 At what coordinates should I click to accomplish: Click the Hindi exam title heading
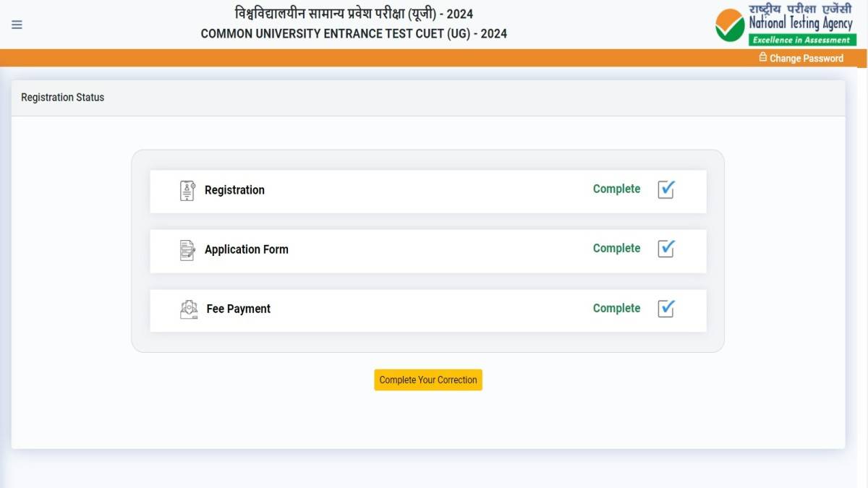pyautogui.click(x=354, y=14)
